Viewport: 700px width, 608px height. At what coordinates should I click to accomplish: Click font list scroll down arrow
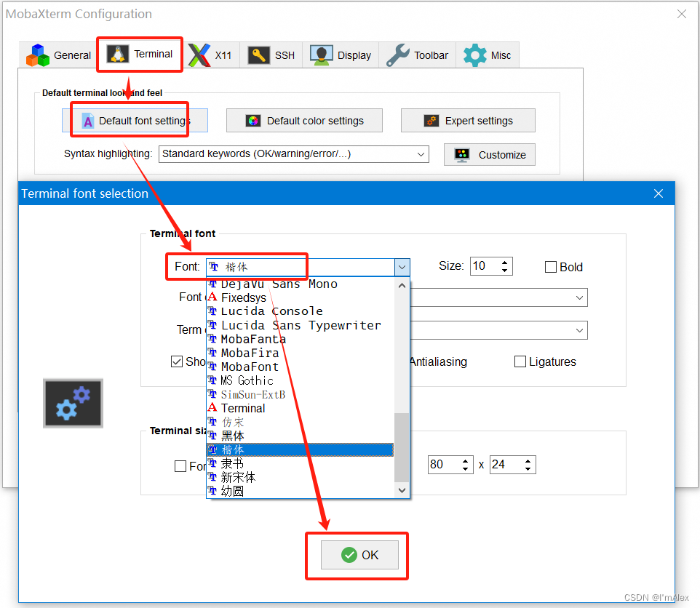402,490
